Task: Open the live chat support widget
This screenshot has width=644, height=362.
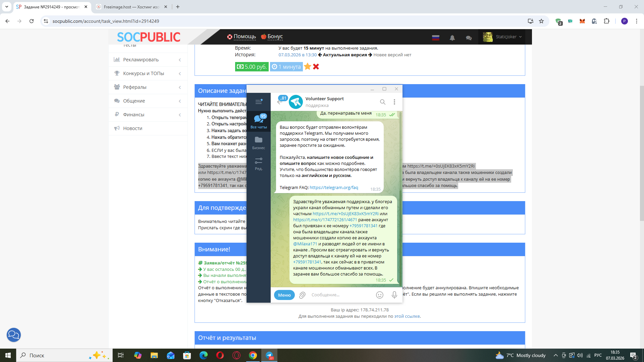Action: tap(14, 335)
